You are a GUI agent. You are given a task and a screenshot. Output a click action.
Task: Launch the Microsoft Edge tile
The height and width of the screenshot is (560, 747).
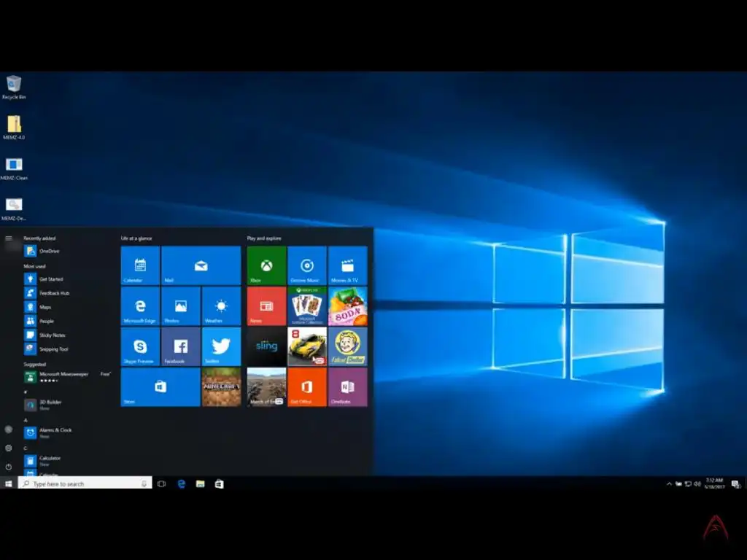coord(140,306)
